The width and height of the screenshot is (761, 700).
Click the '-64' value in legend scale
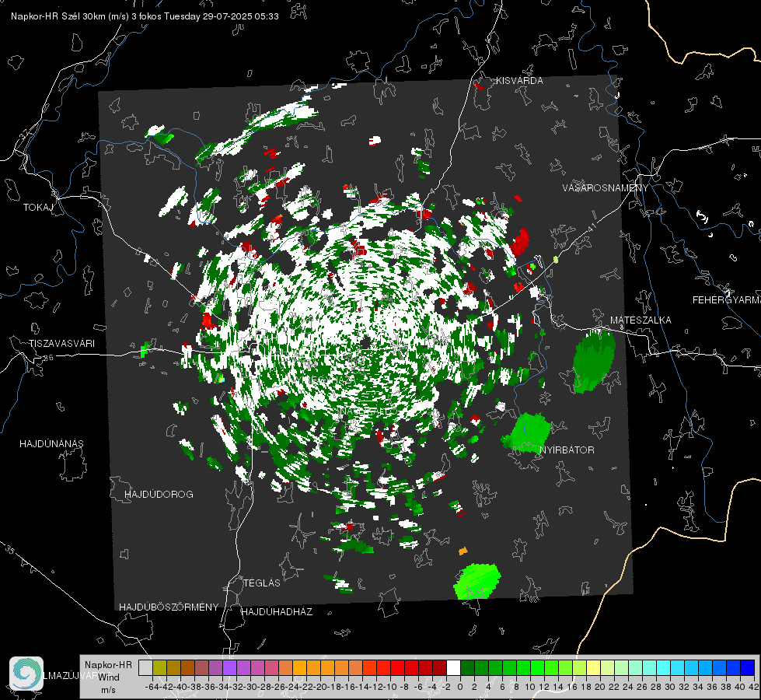pyautogui.click(x=152, y=687)
